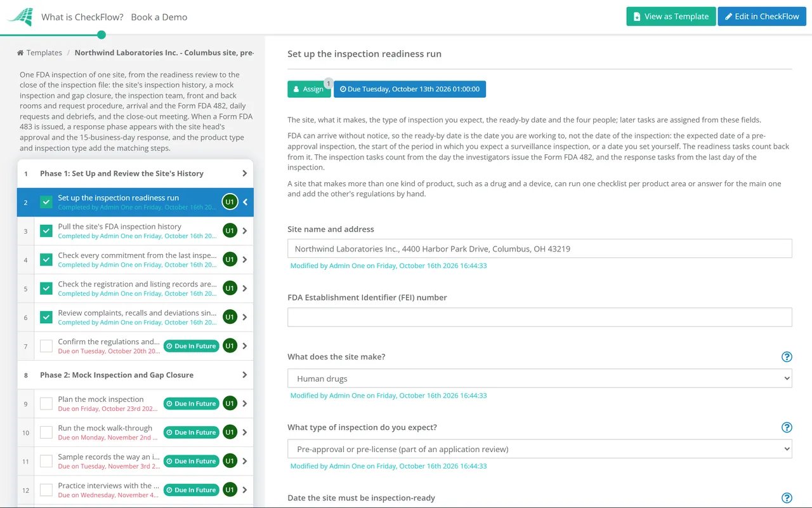Click Due In Future badge on task 7

click(191, 346)
